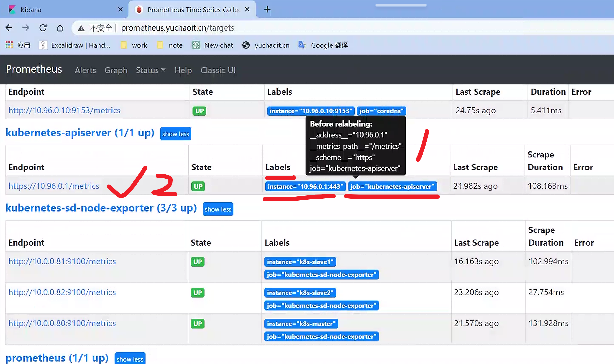Click the browser back arrow
The height and width of the screenshot is (364, 614).
(9, 28)
